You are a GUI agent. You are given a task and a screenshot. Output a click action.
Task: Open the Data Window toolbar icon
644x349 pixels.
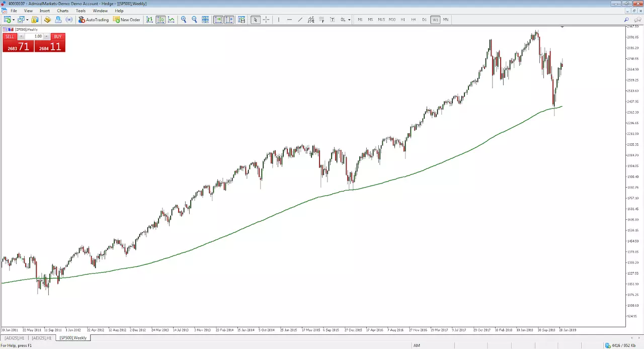(47, 20)
